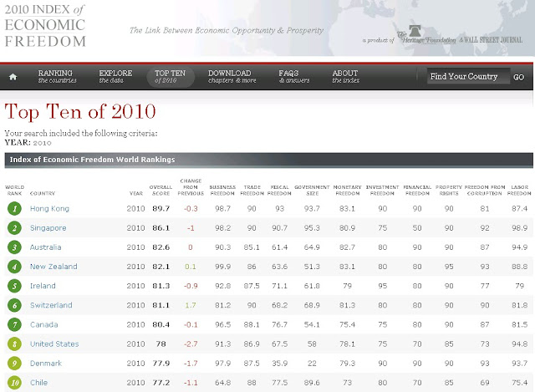Open the Singapore country link
The width and height of the screenshot is (535, 392).
48,228
